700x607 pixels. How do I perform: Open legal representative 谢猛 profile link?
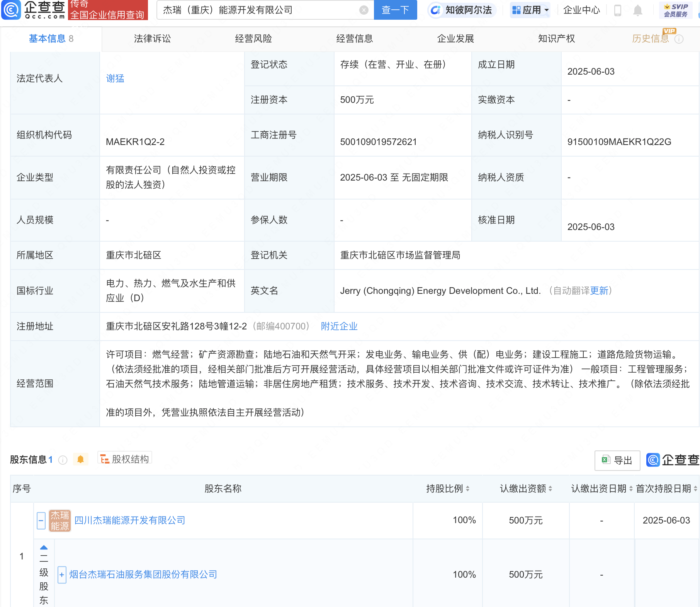(x=115, y=78)
